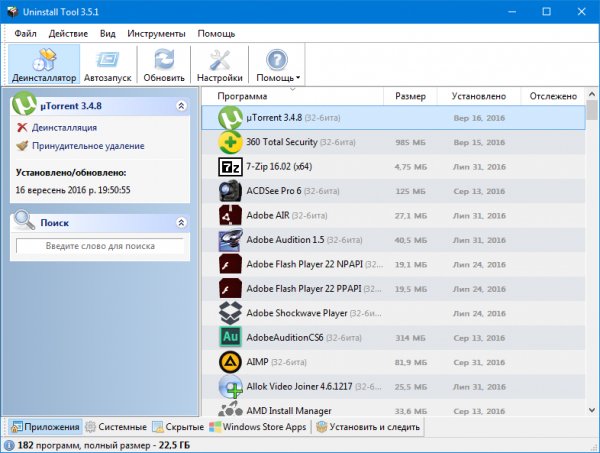This screenshot has width=600, height=453.
Task: Switch to the Системные tab
Action: coord(116,427)
